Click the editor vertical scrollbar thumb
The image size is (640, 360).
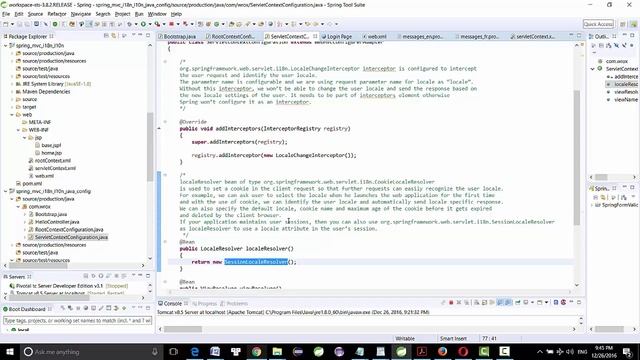pyautogui.click(x=577, y=157)
